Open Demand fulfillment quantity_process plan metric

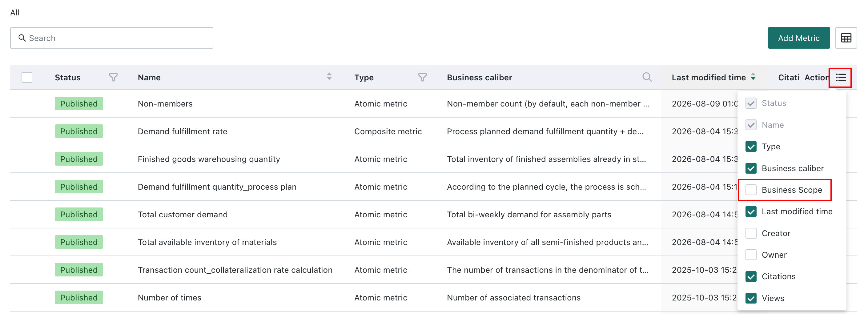(x=217, y=187)
